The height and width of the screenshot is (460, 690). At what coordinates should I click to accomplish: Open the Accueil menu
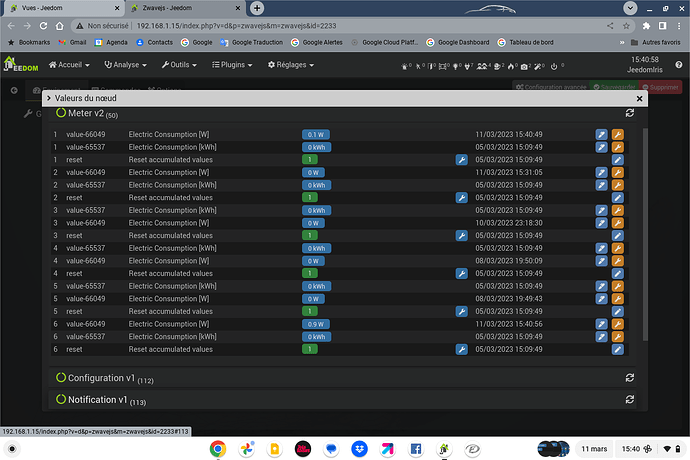[x=69, y=65]
